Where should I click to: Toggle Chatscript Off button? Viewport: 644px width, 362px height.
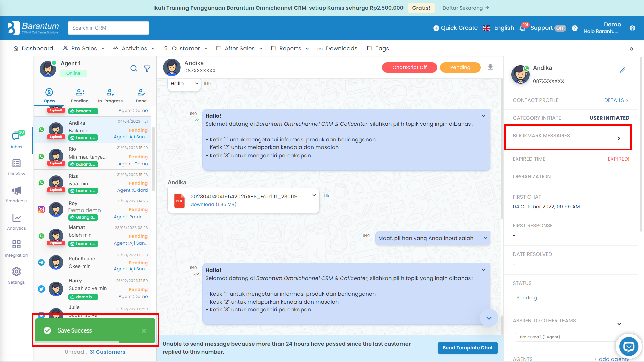coord(410,67)
